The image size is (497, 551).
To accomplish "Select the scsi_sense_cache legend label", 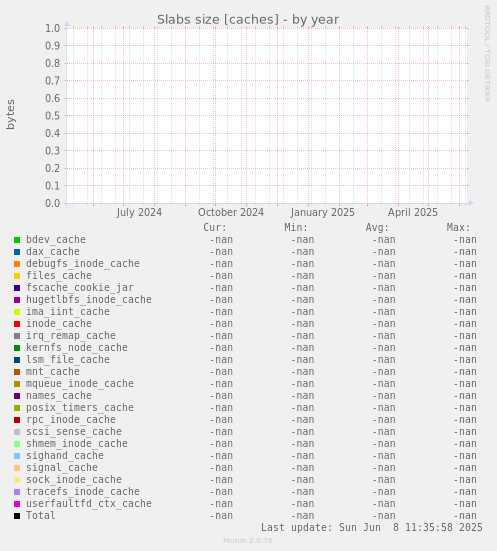I will [x=74, y=431].
